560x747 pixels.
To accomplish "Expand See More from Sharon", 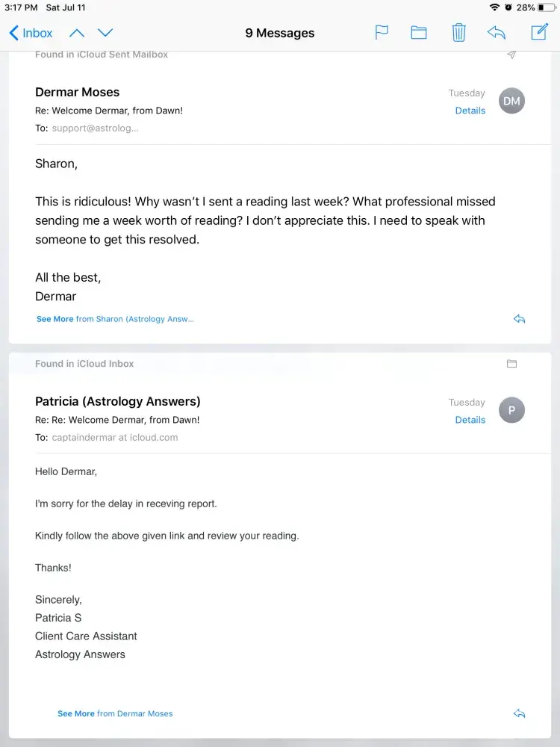I will [x=115, y=319].
